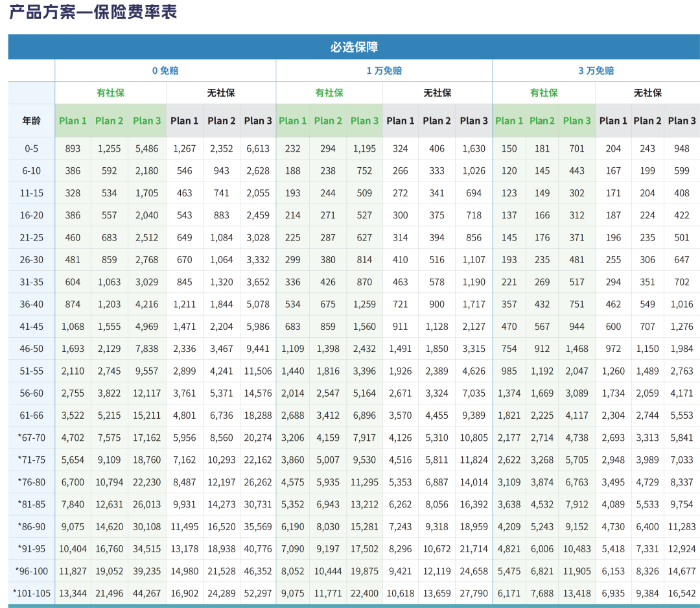Select age row label *86-90
This screenshot has width=700, height=608.
[x=31, y=527]
